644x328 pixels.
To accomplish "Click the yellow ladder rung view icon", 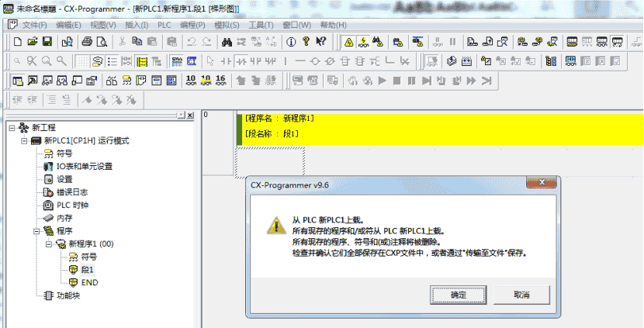I will (142, 60).
